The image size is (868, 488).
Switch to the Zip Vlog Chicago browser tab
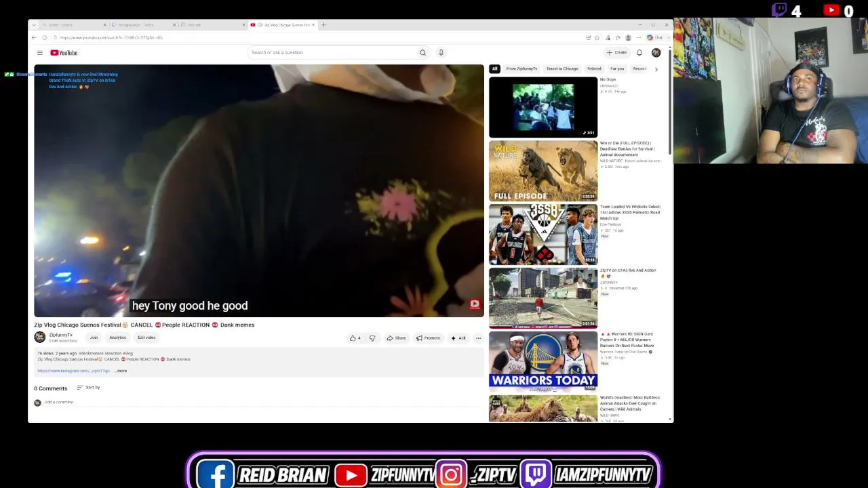pos(283,25)
